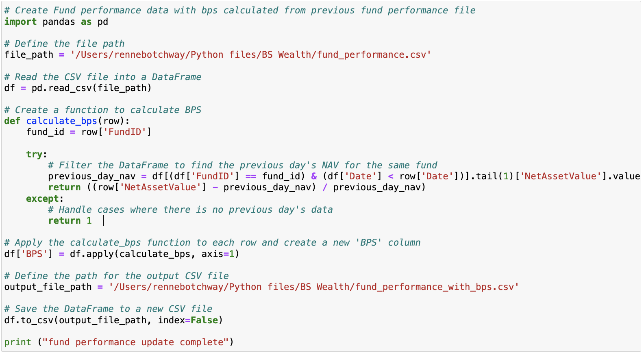Viewport: 644px width, 353px height.
Task: Click the 'FundID' string in the fund_id row assignment
Action: coord(125,132)
